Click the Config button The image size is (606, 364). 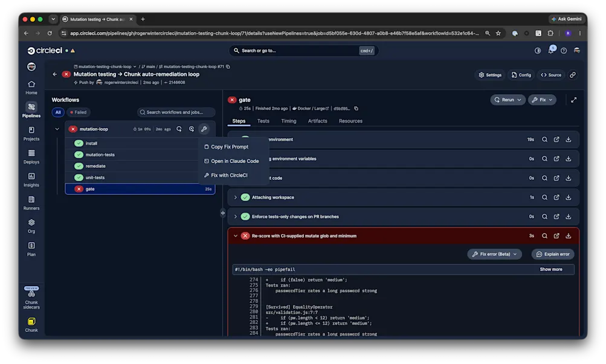click(521, 75)
